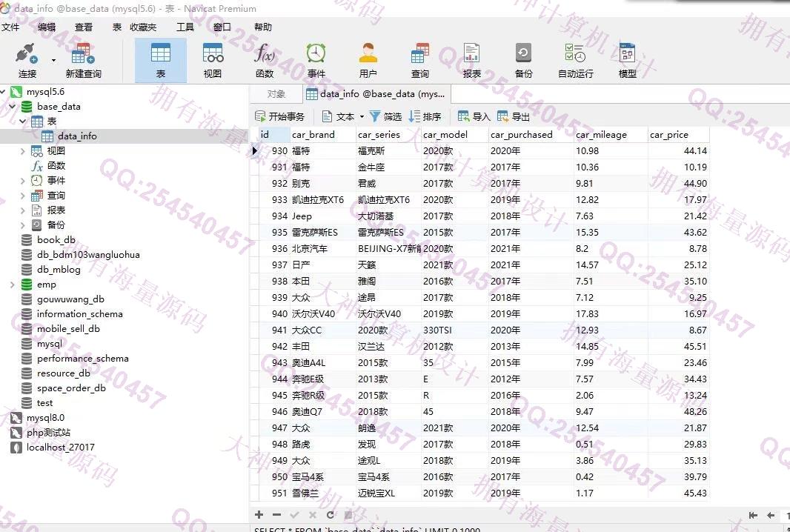Viewport: 790px width, 532px height.
Task: Open the Favorites (收藏夹) menu
Action: point(143,27)
